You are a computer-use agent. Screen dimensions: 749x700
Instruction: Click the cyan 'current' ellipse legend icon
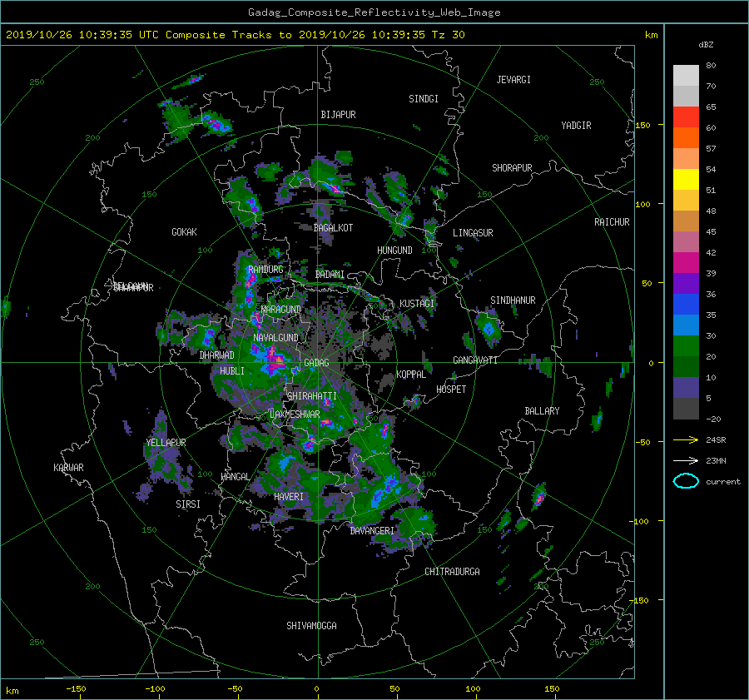tap(686, 481)
